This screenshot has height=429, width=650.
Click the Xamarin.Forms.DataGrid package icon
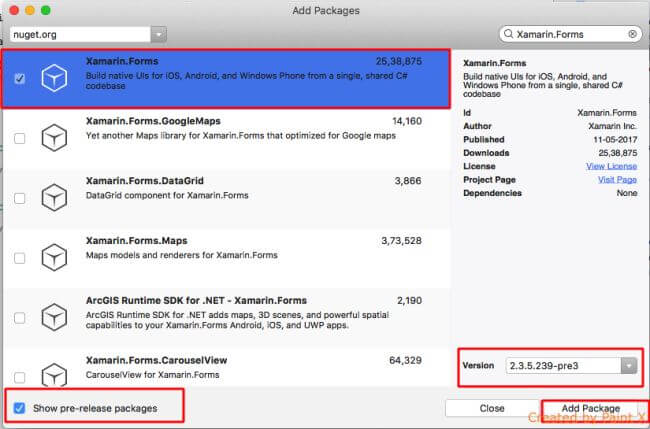pos(54,198)
